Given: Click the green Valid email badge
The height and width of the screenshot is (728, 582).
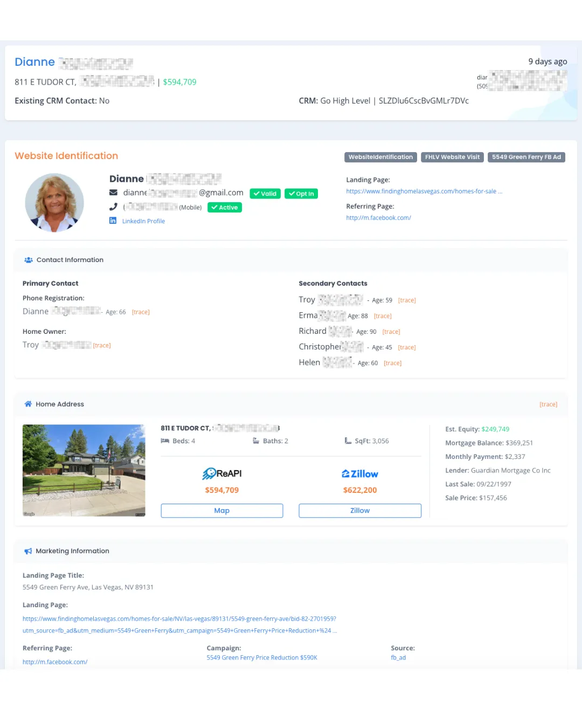Looking at the screenshot, I should coord(265,194).
